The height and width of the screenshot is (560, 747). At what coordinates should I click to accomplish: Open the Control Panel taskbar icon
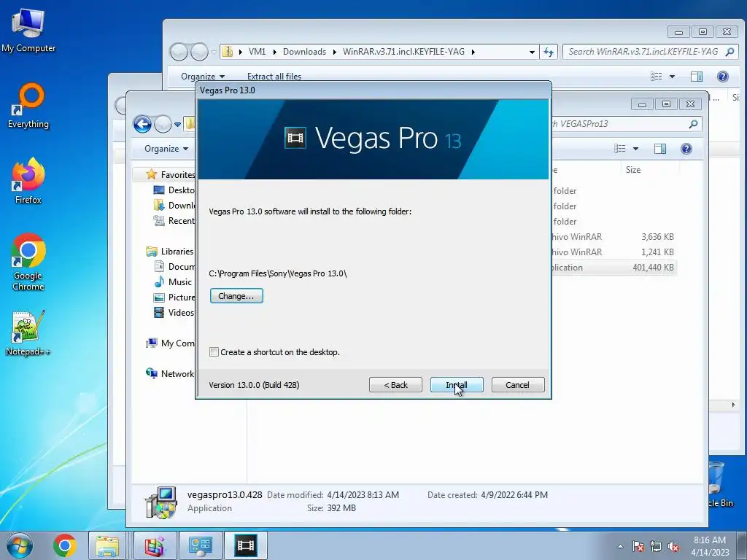(x=200, y=545)
